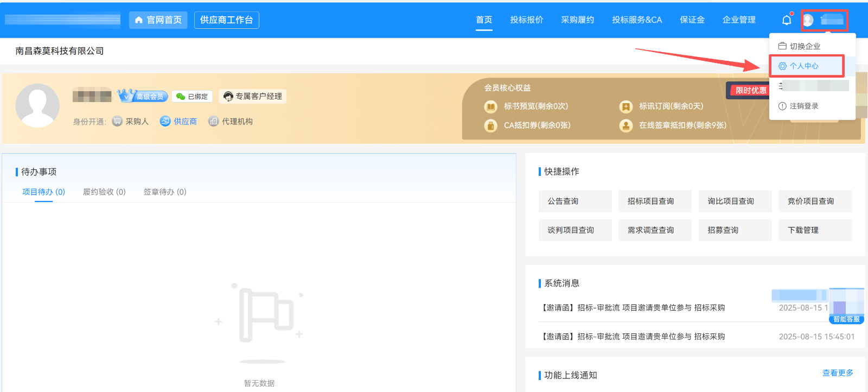Click 招标项目查询 quick action

click(655, 201)
